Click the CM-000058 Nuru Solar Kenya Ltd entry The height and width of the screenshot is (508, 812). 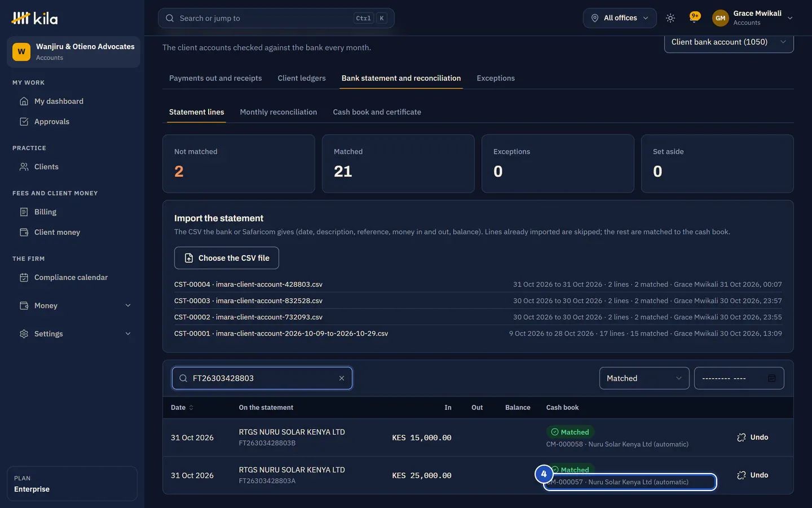[x=617, y=444]
